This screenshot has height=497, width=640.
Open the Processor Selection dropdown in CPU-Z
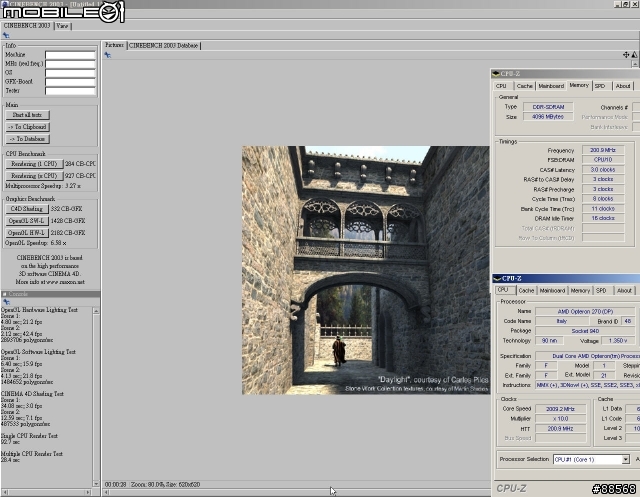625,459
